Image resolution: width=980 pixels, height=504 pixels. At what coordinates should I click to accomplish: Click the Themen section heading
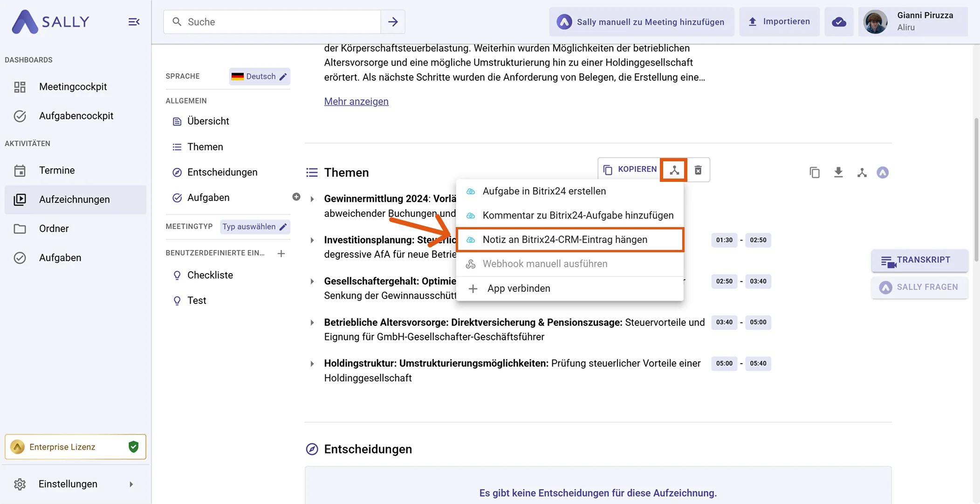(346, 173)
